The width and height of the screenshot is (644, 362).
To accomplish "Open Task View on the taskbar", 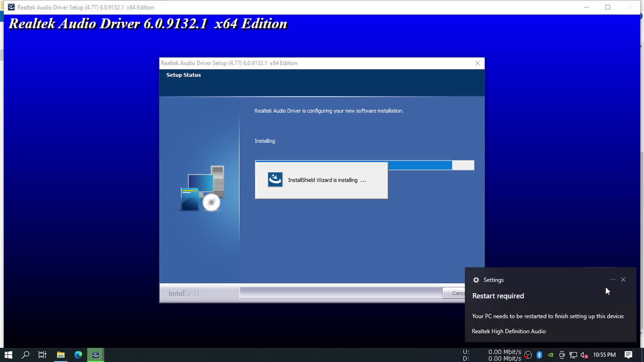I will (x=42, y=355).
